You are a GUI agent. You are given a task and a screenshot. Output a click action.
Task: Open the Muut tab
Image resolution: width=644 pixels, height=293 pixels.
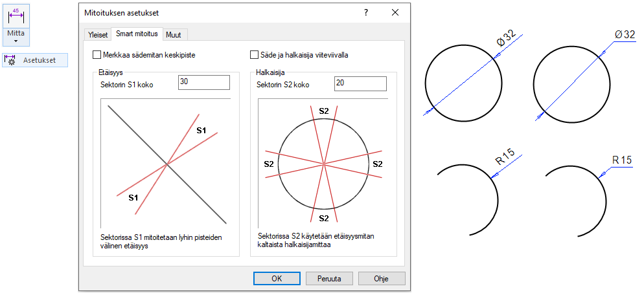(x=174, y=35)
